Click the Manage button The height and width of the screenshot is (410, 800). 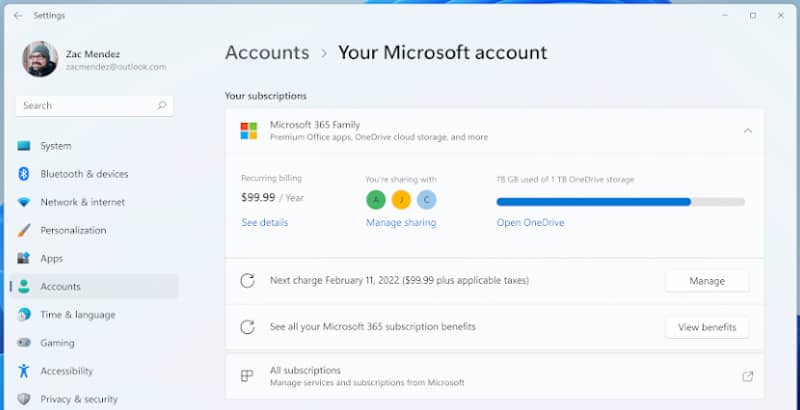707,281
